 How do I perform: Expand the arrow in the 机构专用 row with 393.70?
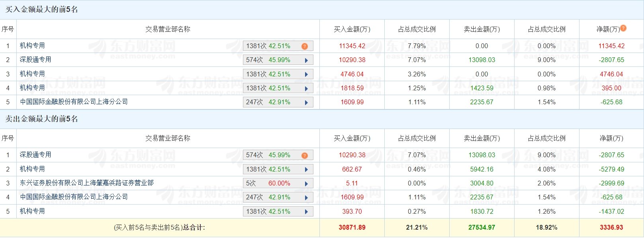pyautogui.click(x=306, y=212)
